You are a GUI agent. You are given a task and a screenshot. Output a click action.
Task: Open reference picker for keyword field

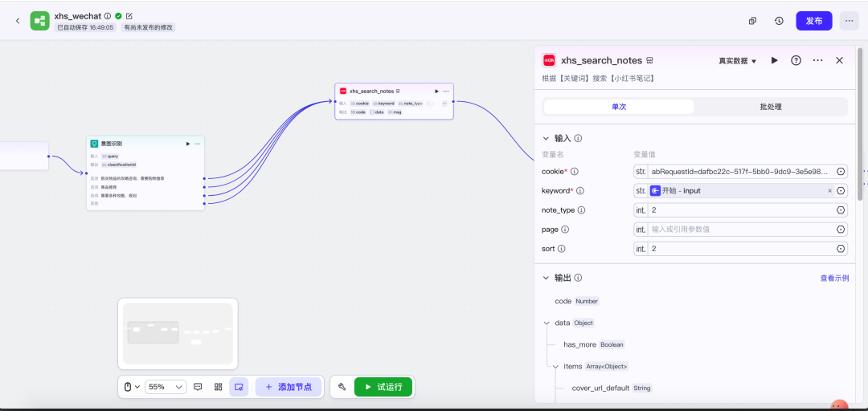841,191
